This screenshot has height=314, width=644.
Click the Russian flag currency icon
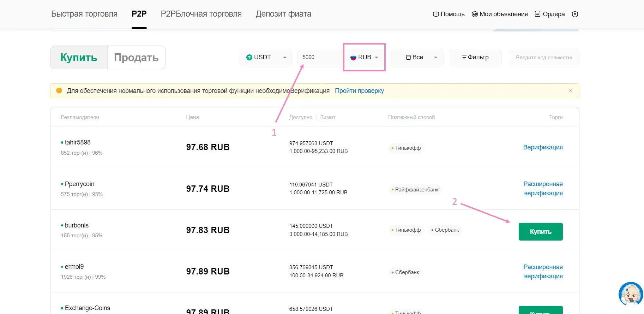[353, 58]
